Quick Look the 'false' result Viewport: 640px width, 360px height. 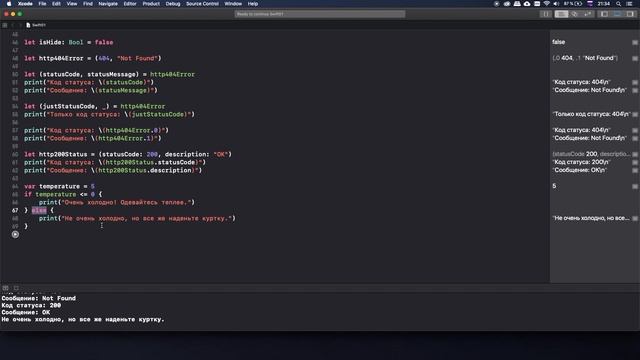(x=635, y=42)
